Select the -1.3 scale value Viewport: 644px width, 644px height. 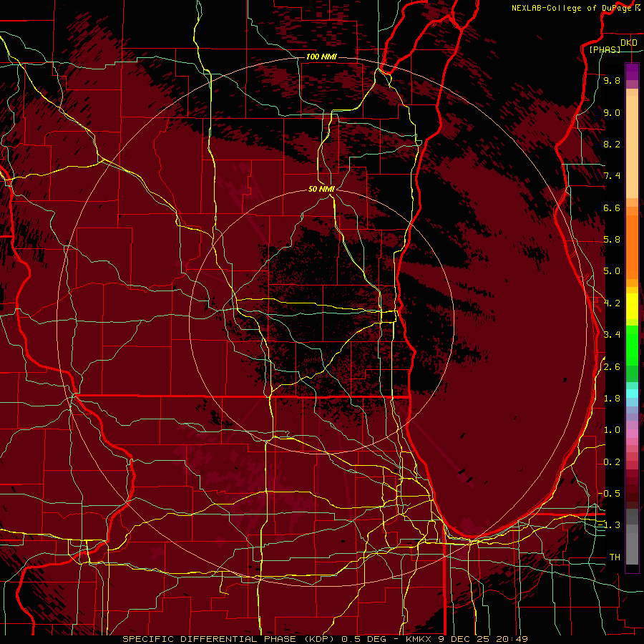tap(609, 525)
